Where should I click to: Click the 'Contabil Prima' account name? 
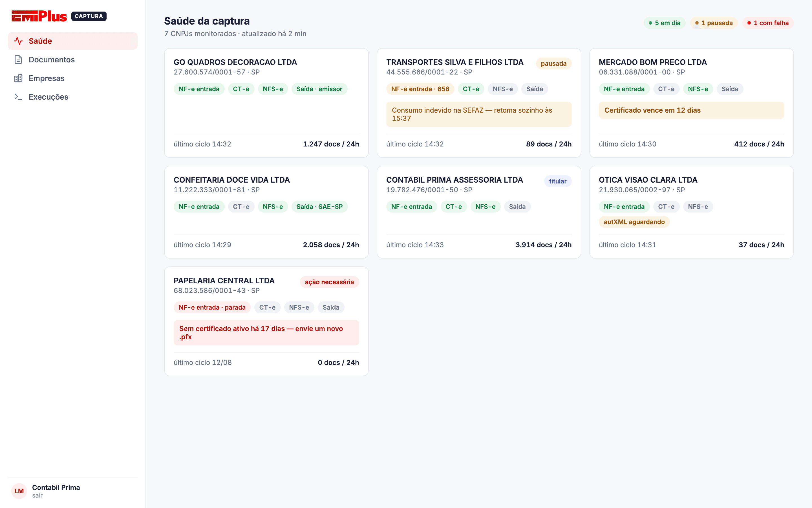[56, 487]
